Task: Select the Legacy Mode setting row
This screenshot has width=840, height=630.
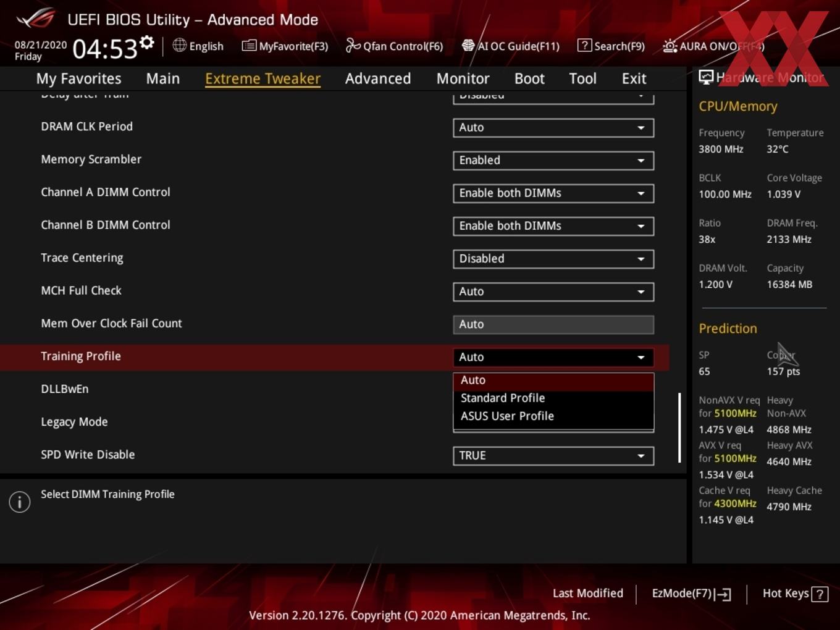Action: click(334, 422)
